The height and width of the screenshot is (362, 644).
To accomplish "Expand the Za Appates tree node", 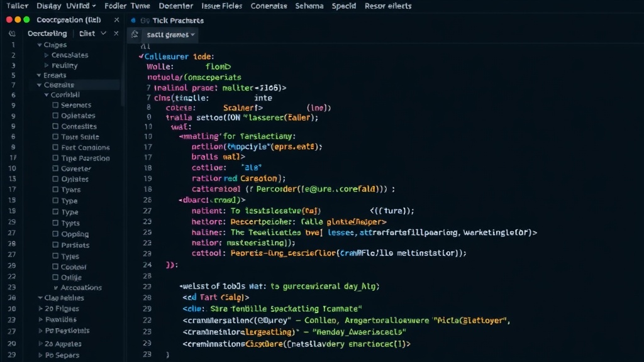I will tap(40, 344).
